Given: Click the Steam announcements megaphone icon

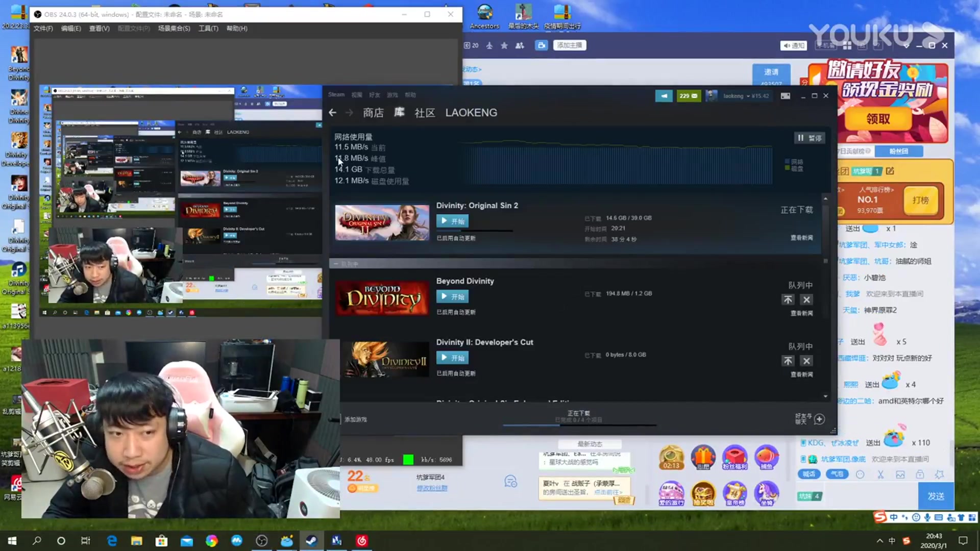Looking at the screenshot, I should pos(664,96).
